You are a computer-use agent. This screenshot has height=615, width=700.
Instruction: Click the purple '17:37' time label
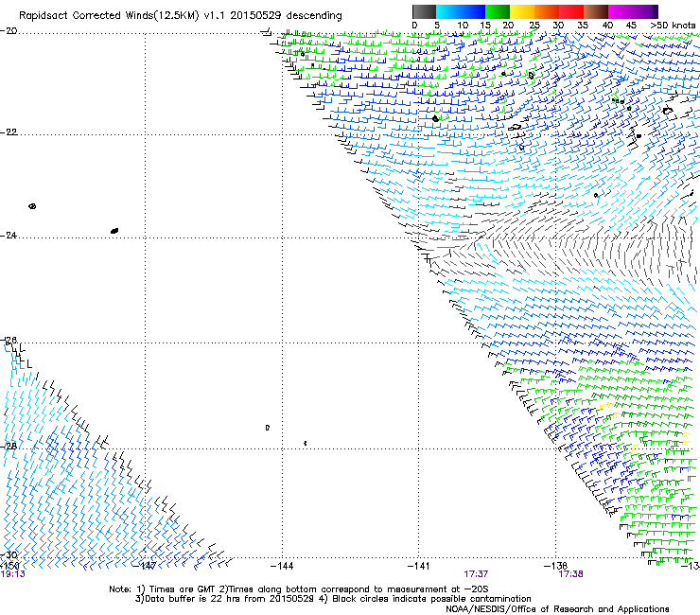click(476, 574)
